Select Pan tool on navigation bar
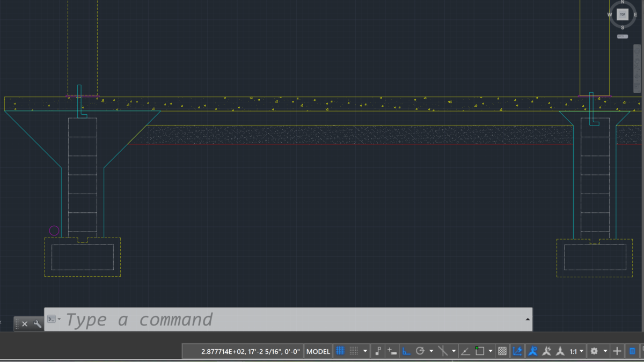 [637, 61]
